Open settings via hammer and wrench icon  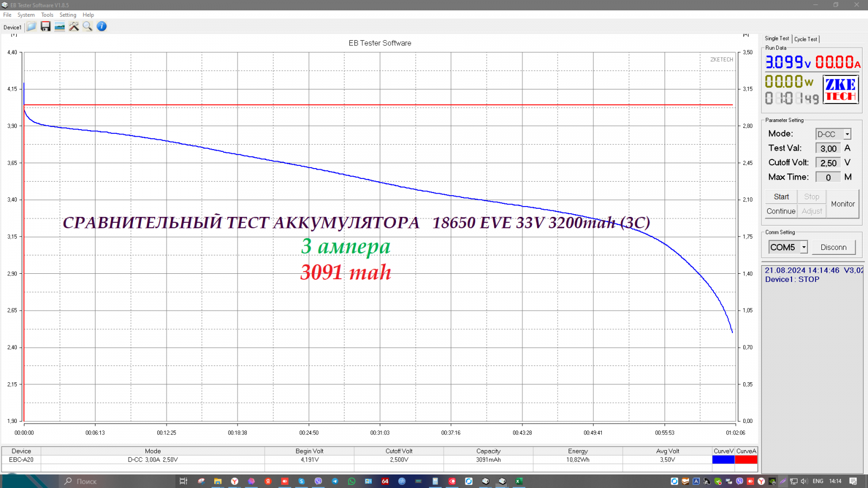coord(74,27)
